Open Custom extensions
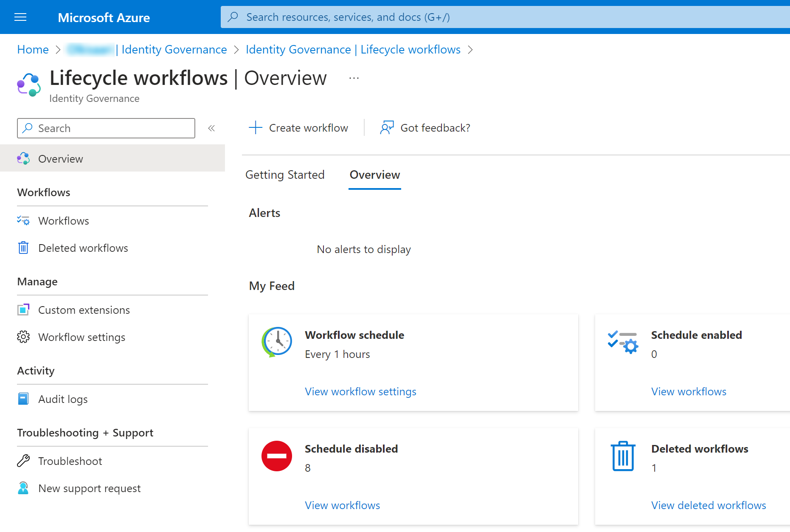 coord(84,310)
